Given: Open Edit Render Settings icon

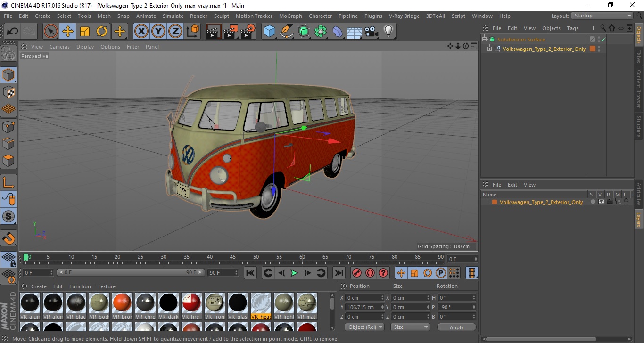Looking at the screenshot, I should 248,32.
